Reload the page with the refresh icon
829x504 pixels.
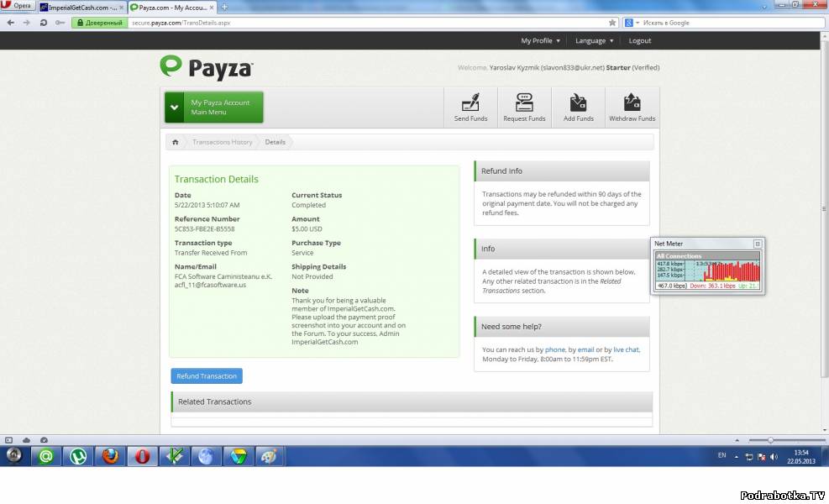[43, 23]
